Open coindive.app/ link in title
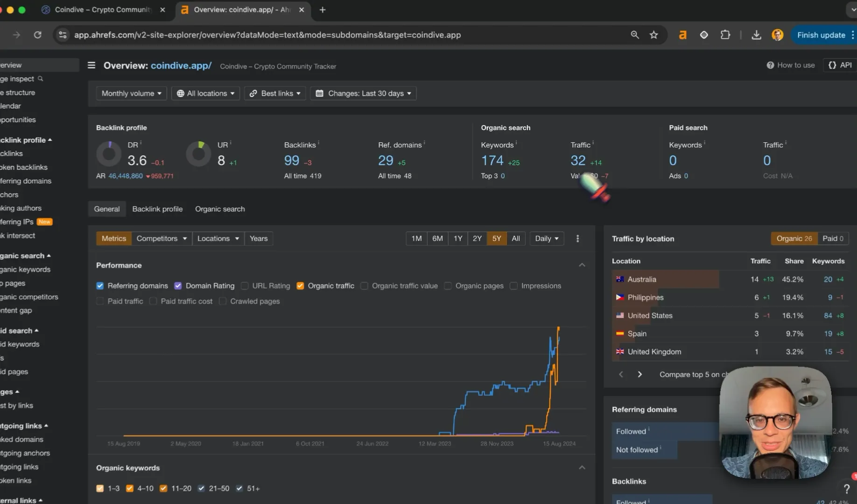The image size is (857, 504). pyautogui.click(x=181, y=66)
